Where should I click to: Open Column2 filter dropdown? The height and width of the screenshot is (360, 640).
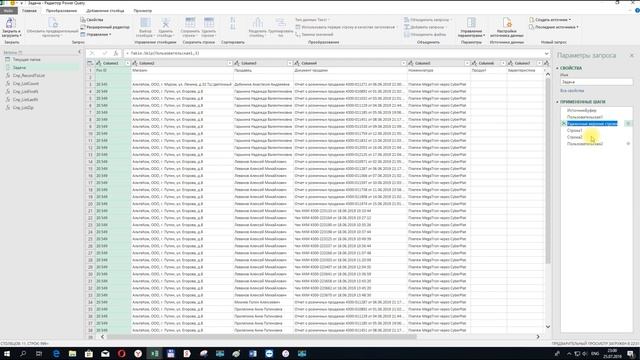click(x=230, y=63)
